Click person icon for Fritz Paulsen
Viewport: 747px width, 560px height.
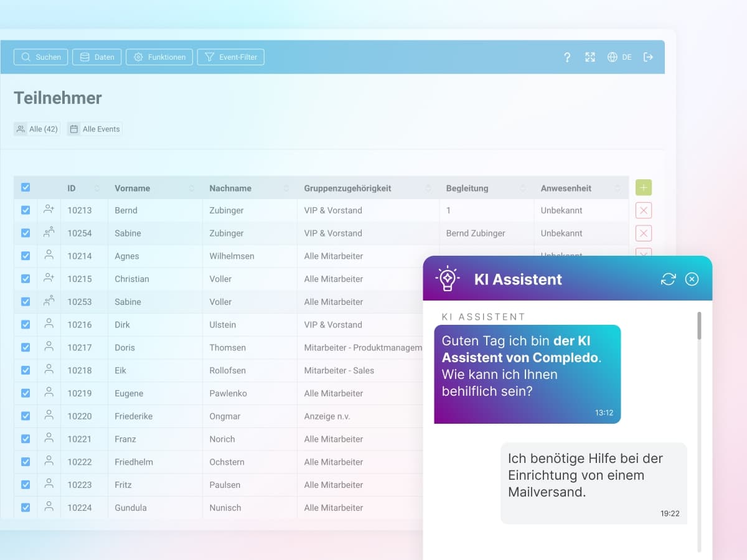point(49,484)
